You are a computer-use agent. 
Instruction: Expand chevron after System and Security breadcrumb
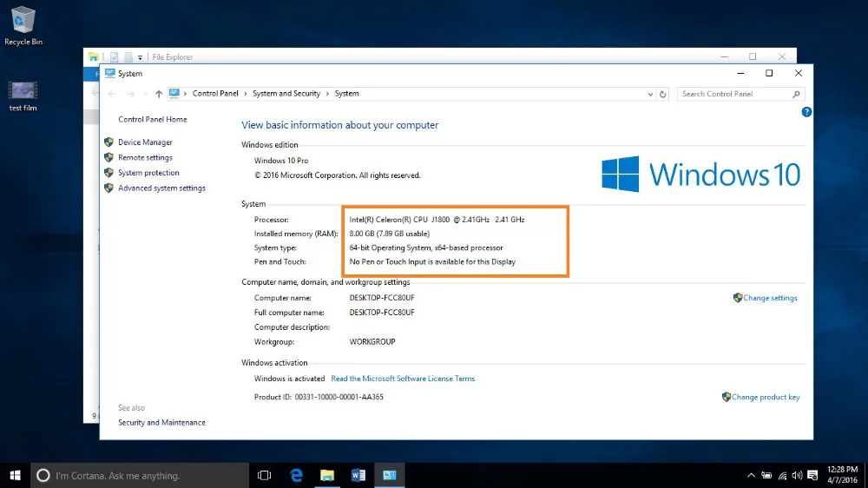328,94
